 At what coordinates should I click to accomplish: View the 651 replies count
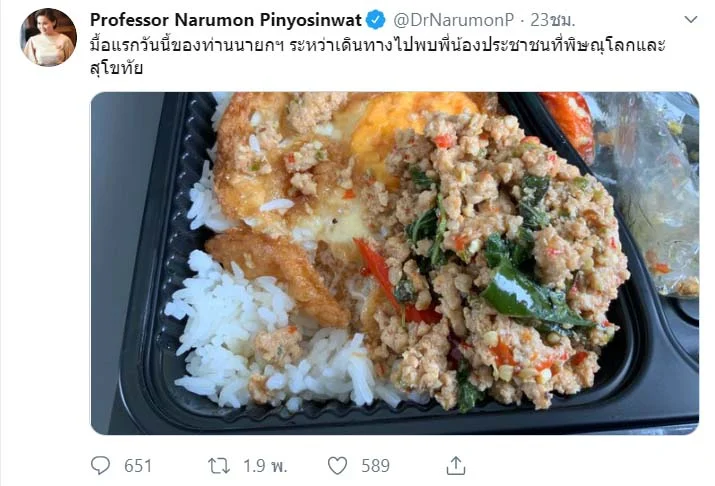pyautogui.click(x=138, y=466)
